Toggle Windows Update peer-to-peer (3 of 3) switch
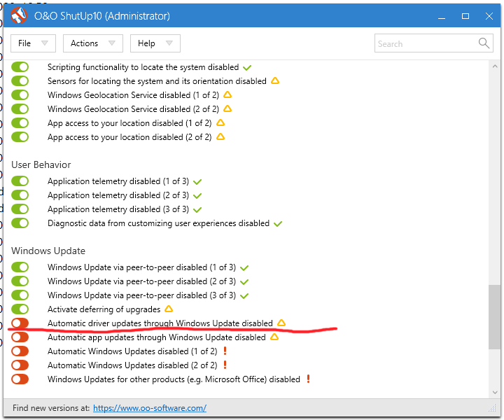Image resolution: width=504 pixels, height=420 pixels. (20, 295)
